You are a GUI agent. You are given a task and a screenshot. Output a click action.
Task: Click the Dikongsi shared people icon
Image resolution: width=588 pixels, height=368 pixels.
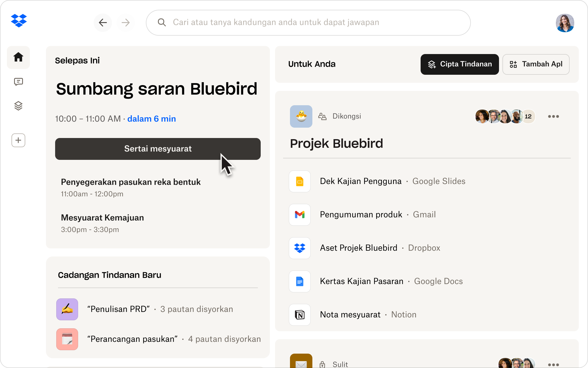click(x=322, y=116)
